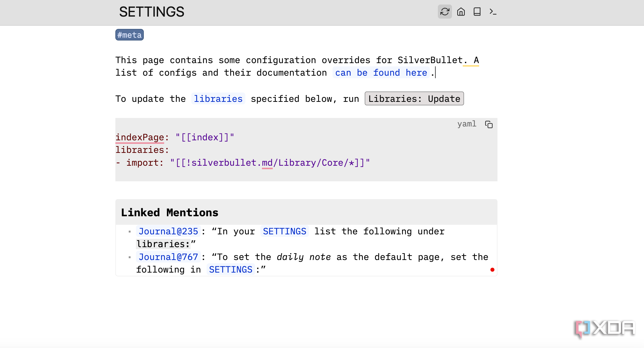Viewport: 644px width, 348px height.
Task: Follow the "can be found here" link
Action: coord(381,73)
